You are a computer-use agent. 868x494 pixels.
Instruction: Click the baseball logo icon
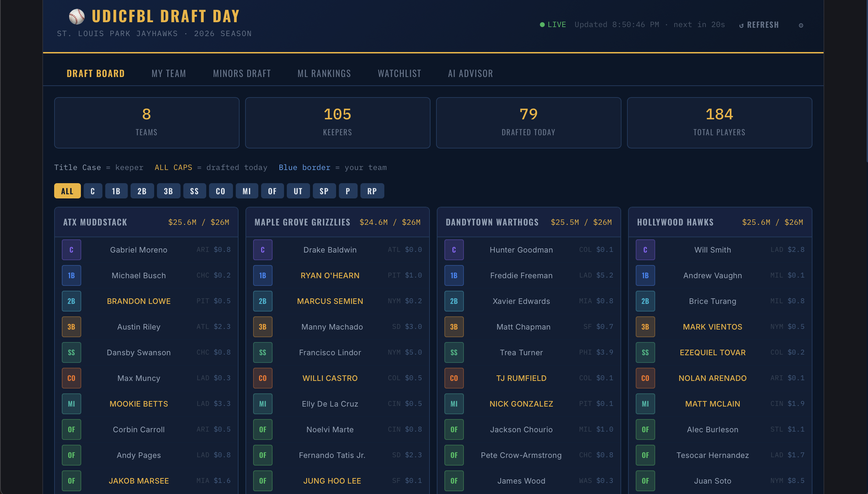[x=77, y=16]
